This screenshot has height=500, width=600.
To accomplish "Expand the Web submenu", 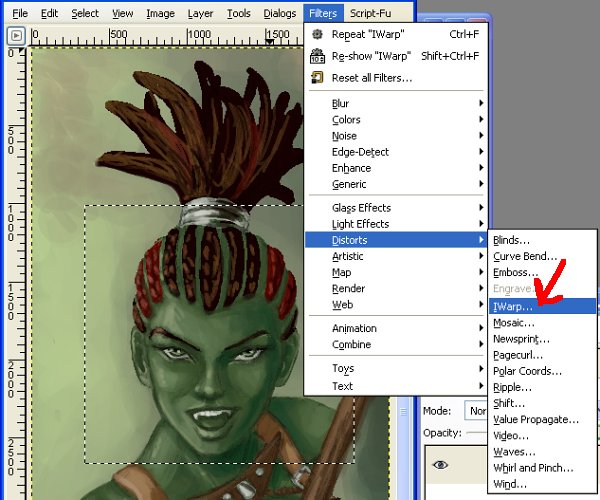I will (396, 305).
